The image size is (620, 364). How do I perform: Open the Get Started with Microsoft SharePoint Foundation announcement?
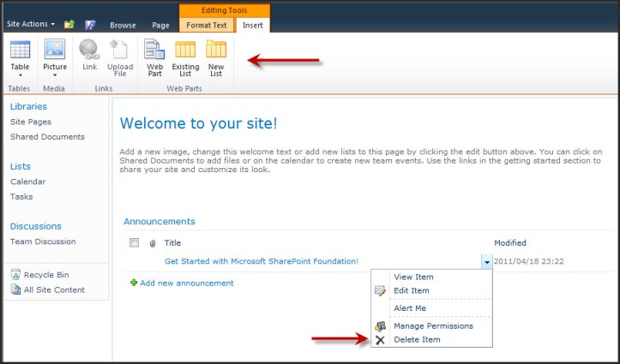click(261, 261)
